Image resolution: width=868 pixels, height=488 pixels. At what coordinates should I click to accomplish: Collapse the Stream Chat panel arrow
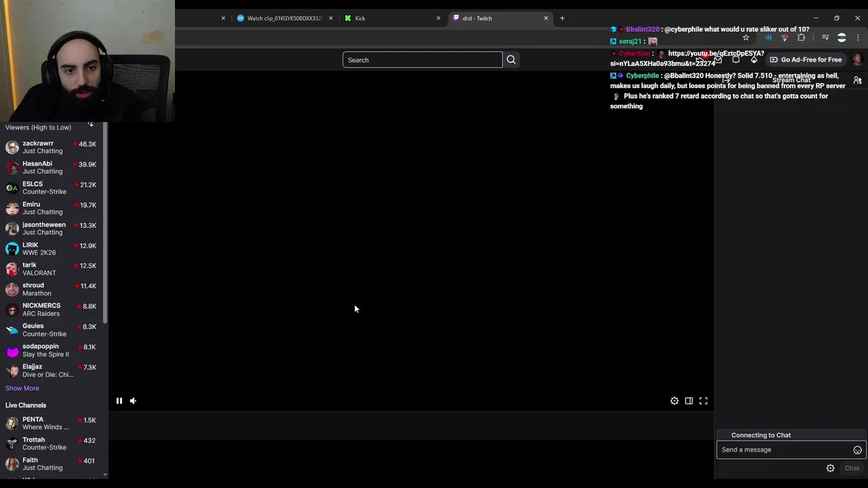point(726,80)
